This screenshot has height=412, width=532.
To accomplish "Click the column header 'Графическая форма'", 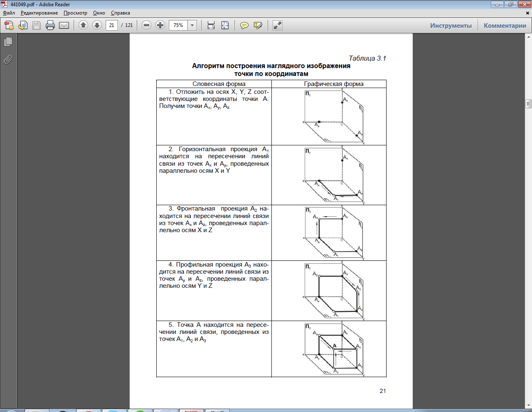I will click(x=334, y=84).
